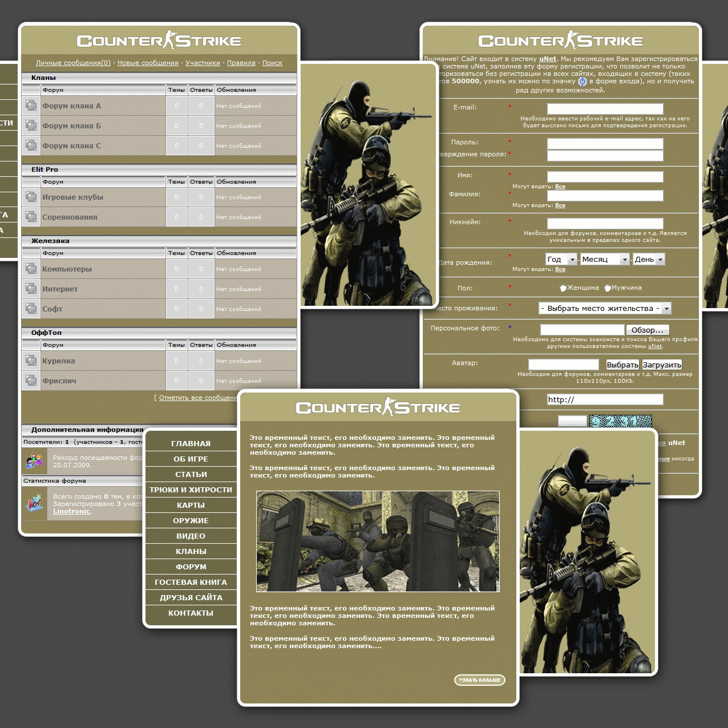Screen dimensions: 728x728
Task: Select ОРУЖИЕ in the site menu
Action: 191,520
